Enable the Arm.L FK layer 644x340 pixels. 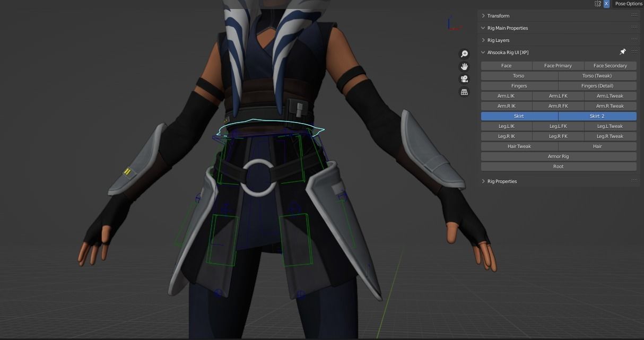tap(558, 96)
